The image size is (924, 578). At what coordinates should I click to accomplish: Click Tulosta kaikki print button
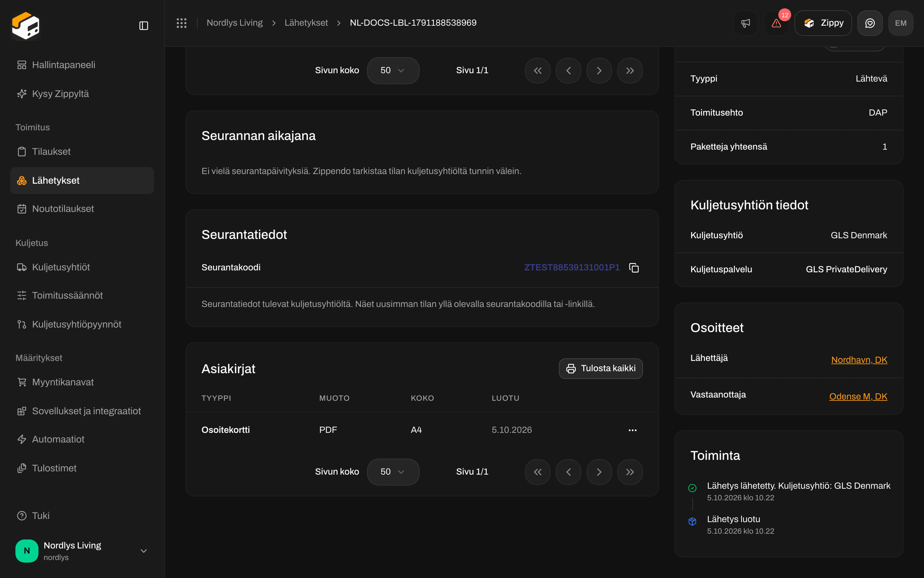(x=601, y=369)
